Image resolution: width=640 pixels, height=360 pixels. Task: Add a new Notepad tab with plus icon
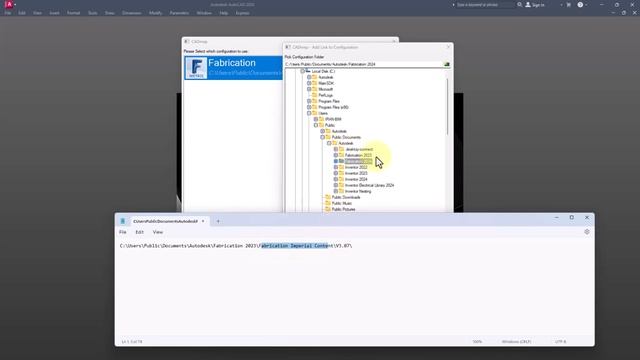tap(218, 221)
